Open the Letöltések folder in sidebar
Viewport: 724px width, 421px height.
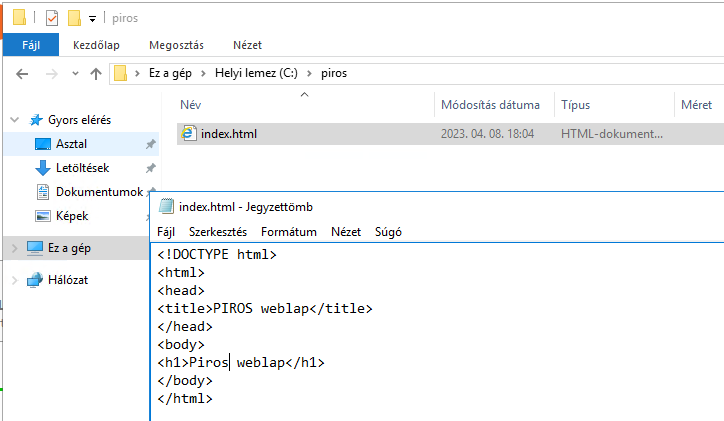(43, 168)
